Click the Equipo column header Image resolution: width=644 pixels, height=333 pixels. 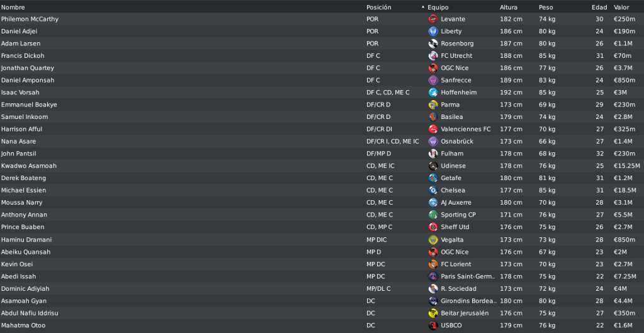click(438, 8)
